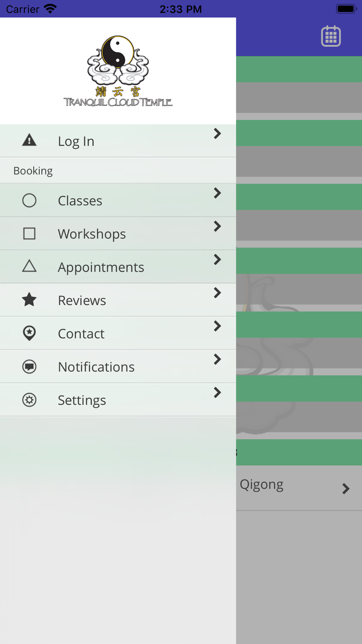Tap the warning triangle icon beside Log In
Viewport: 362px width, 644px height.
(x=29, y=140)
